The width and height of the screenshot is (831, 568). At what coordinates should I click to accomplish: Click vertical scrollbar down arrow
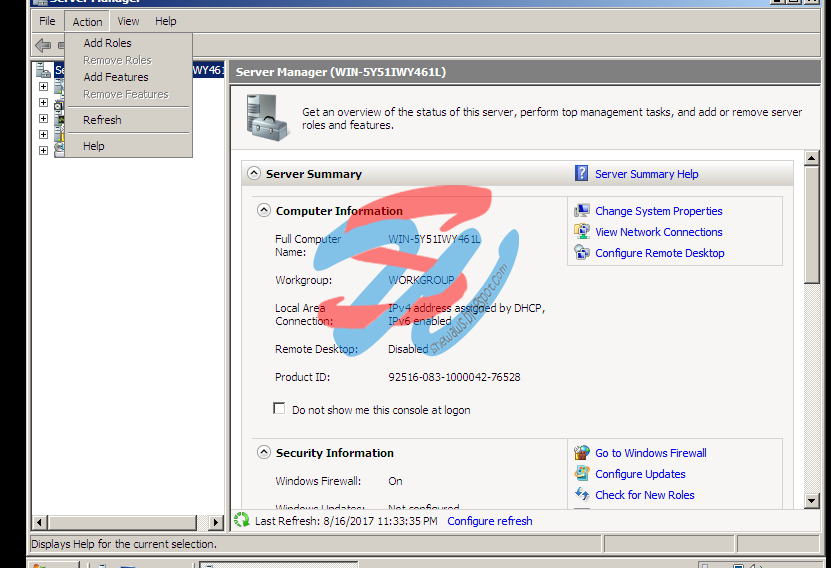pos(811,500)
